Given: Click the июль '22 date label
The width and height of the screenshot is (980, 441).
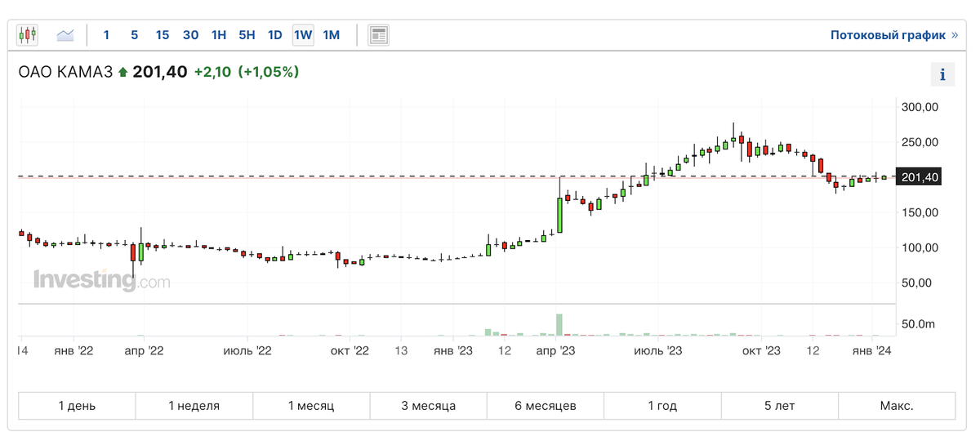Looking at the screenshot, I should (247, 350).
